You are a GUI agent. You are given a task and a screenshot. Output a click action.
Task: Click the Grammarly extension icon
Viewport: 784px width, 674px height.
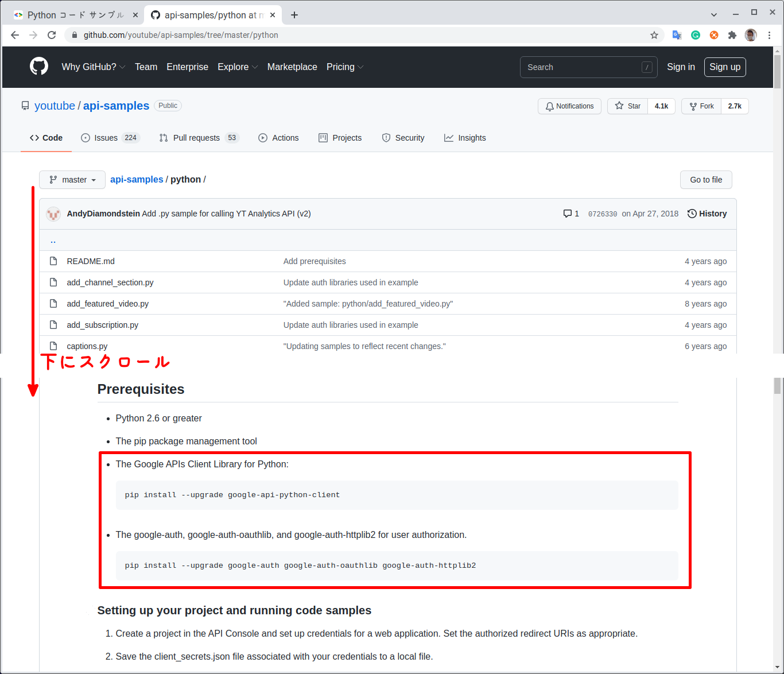click(696, 35)
